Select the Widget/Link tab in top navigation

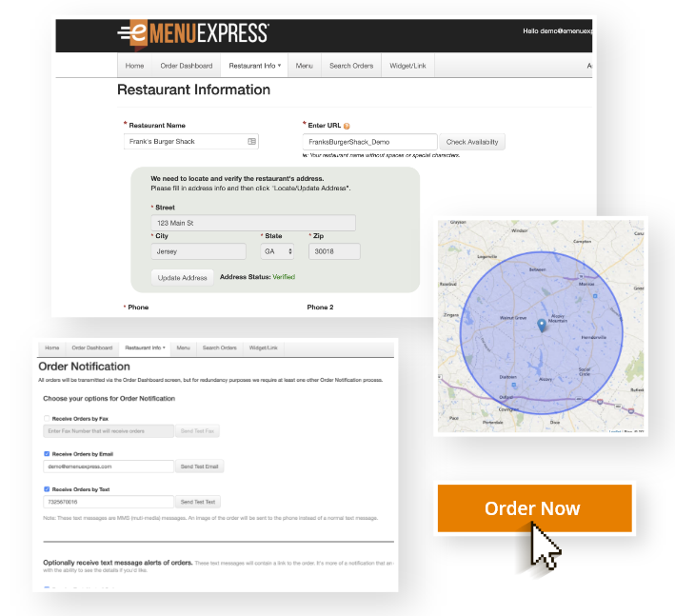click(407, 66)
